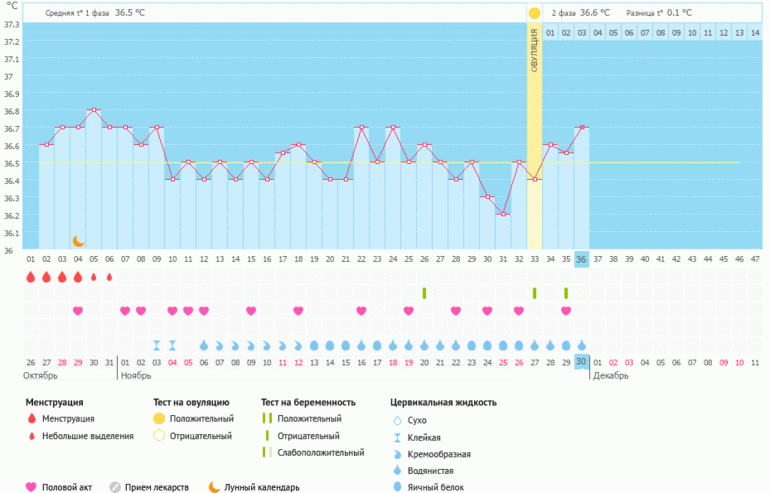Click the 'Положительный' ovulation test yellow circle
This screenshot has width=770, height=493.
(158, 418)
